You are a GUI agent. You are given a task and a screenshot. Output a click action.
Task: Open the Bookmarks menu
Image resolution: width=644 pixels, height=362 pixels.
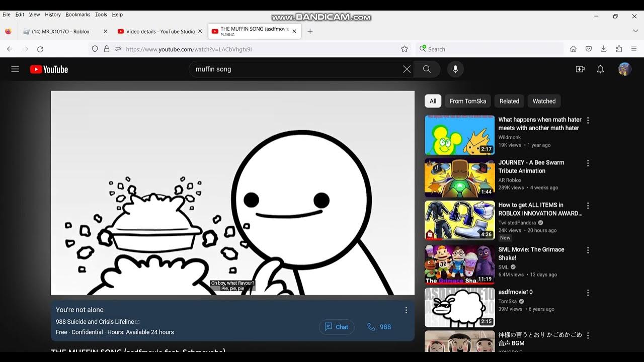(x=78, y=15)
